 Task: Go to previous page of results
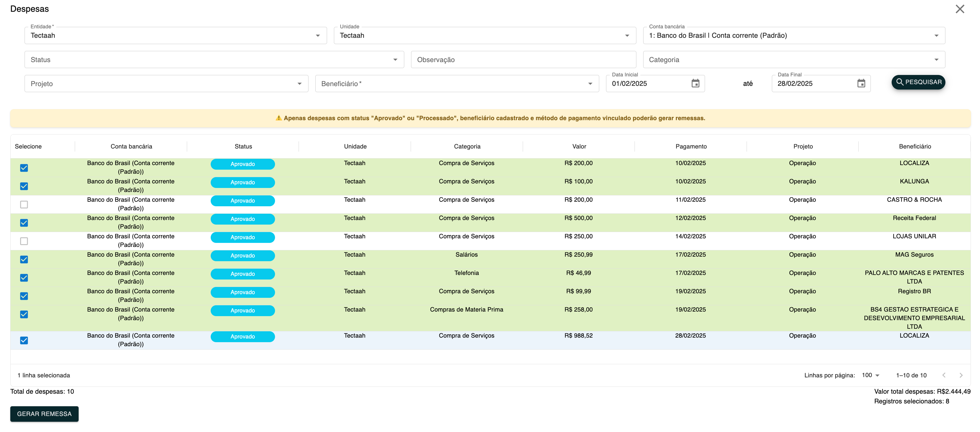click(x=944, y=375)
